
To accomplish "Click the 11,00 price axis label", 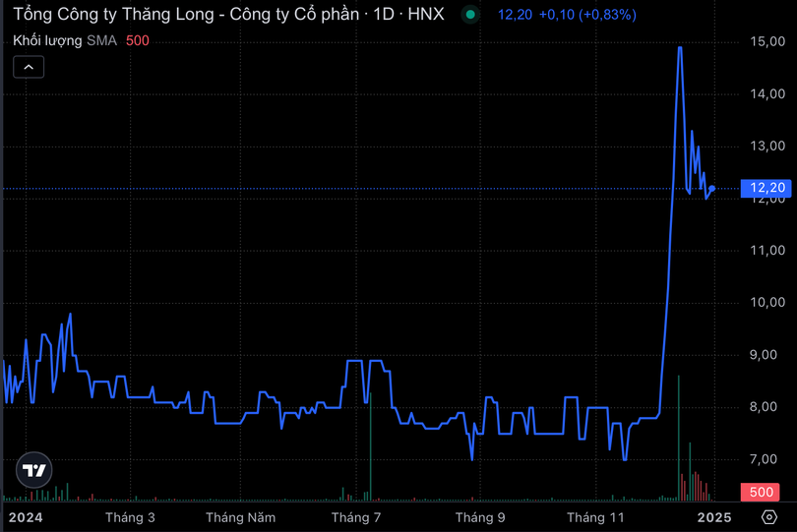I will pos(767,251).
